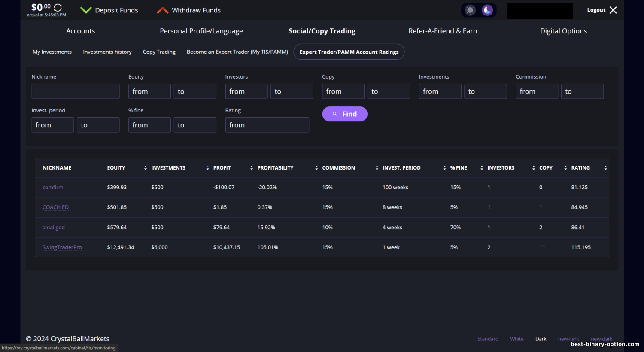Open smallgod trader link
The image size is (644, 352).
pos(54,228)
